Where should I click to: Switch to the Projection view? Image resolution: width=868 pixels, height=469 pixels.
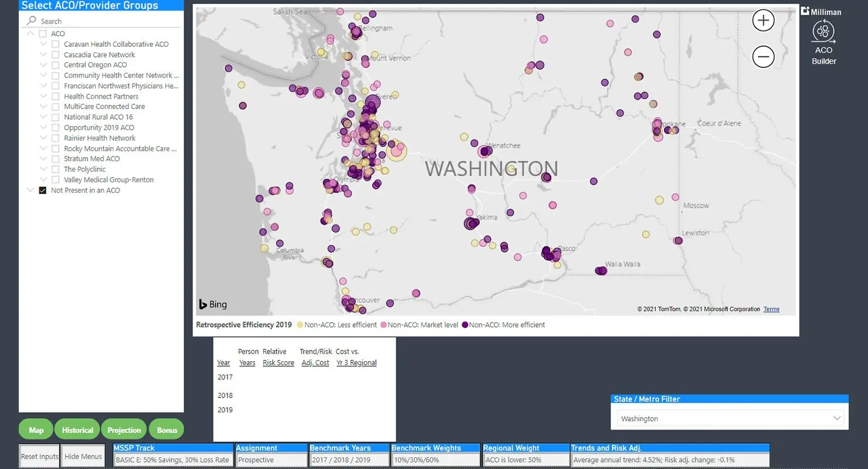point(124,430)
